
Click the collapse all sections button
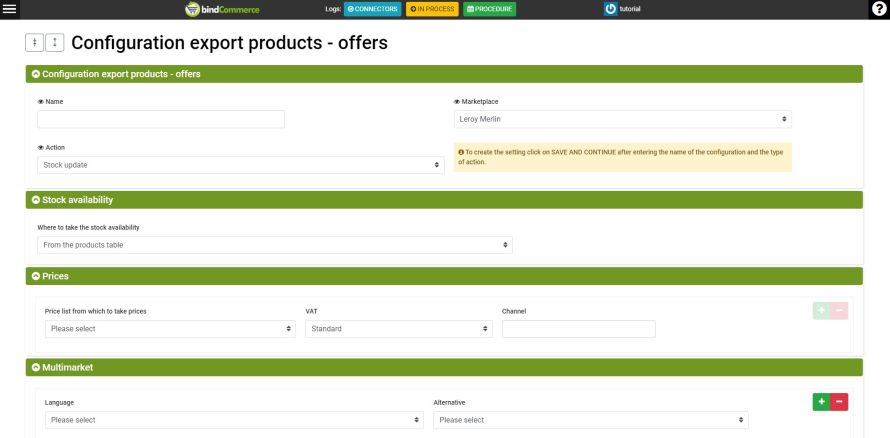[x=35, y=44]
